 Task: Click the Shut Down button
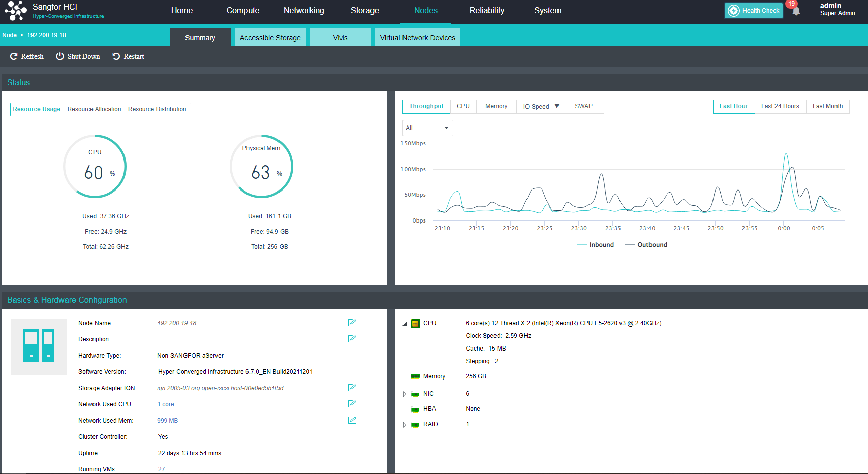pyautogui.click(x=78, y=56)
